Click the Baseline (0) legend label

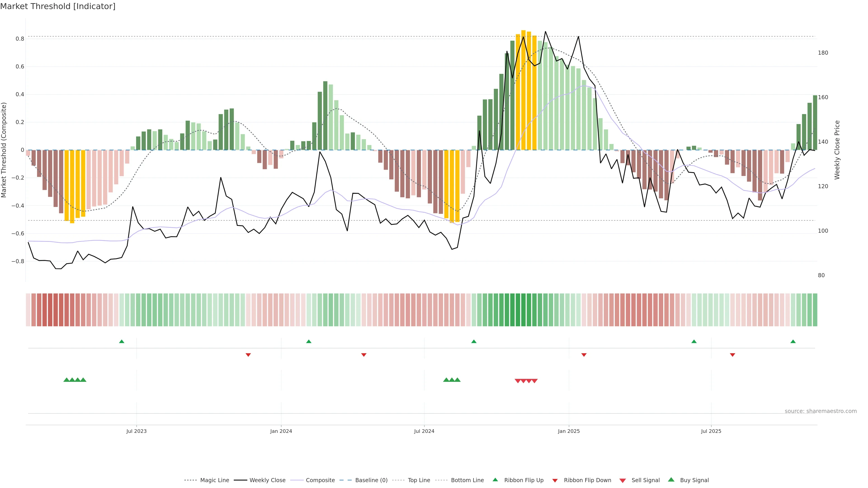pos(371,480)
